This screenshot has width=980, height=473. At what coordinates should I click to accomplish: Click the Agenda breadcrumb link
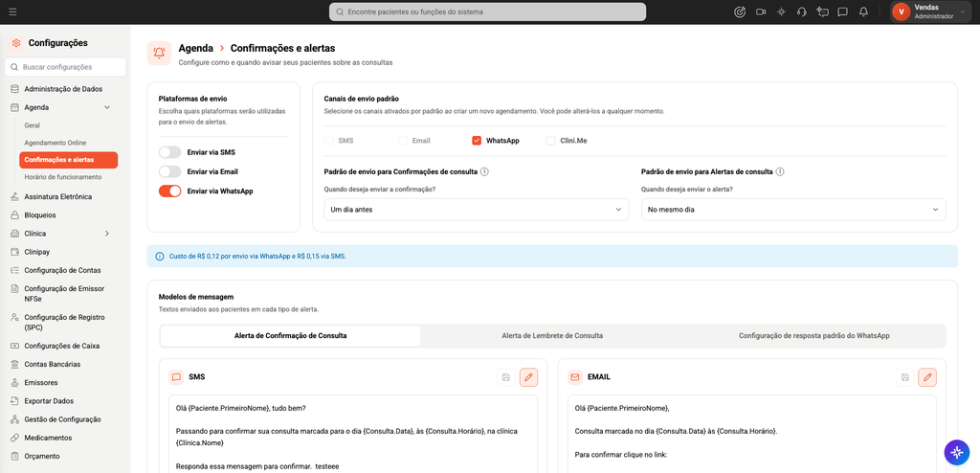pos(195,48)
